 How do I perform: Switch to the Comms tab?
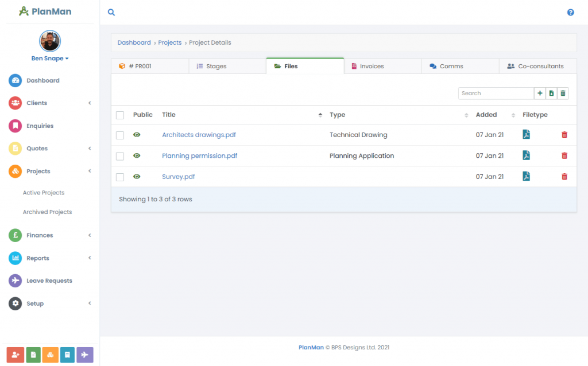pyautogui.click(x=461, y=67)
